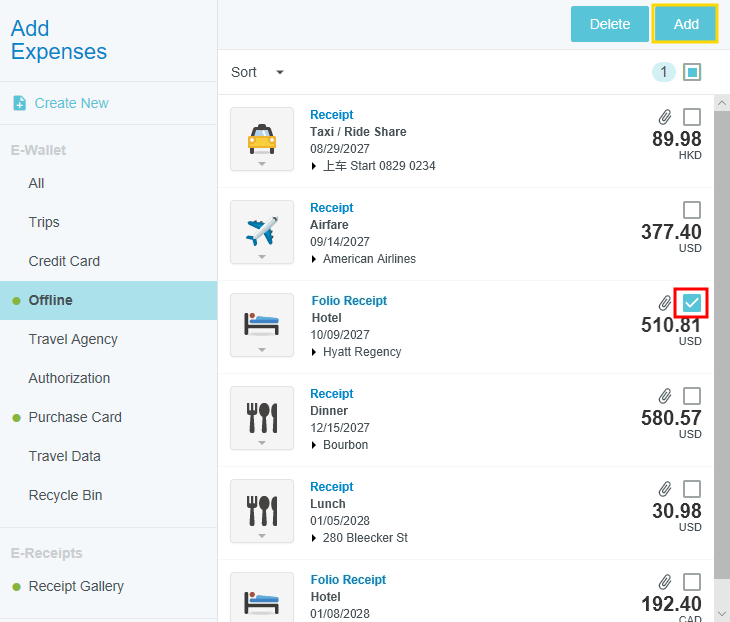Open the Recycle Bin section
This screenshot has width=730, height=622.
(x=65, y=495)
